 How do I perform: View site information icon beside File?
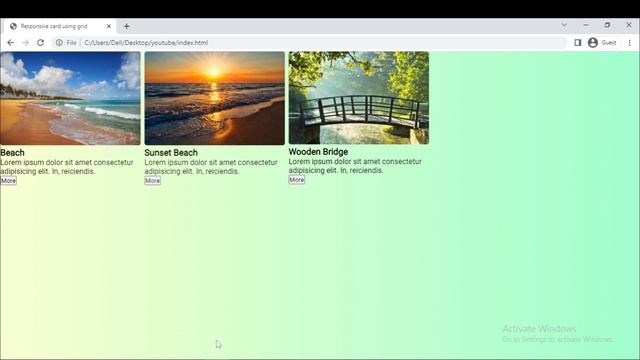pos(59,42)
